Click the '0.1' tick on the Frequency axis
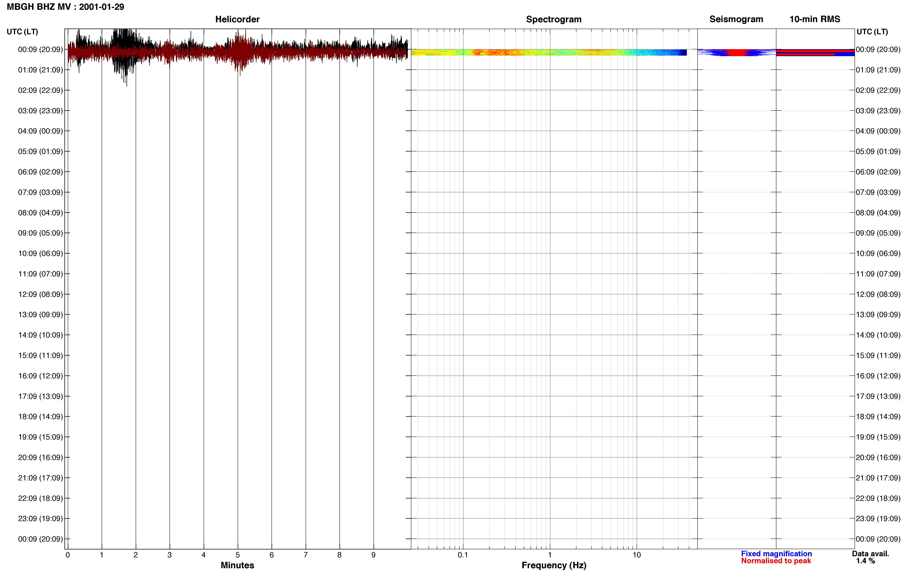924x578 pixels. [463, 555]
